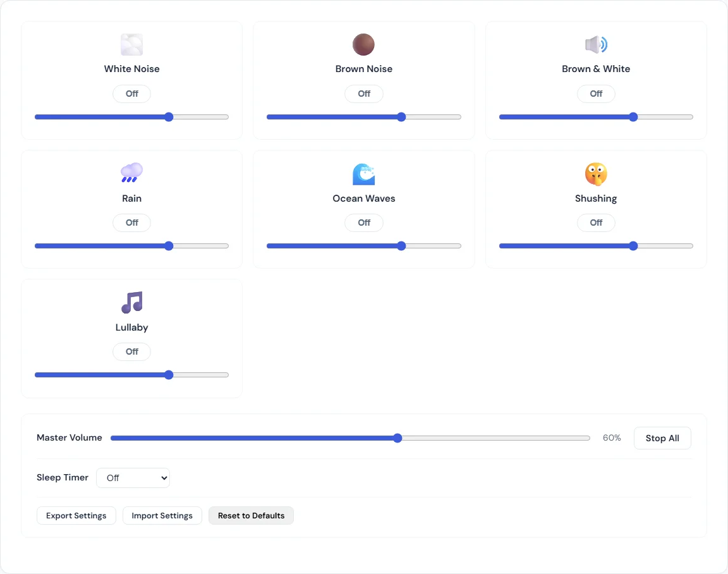728x574 pixels.
Task: Click the Brown & White speaker icon
Action: click(596, 44)
